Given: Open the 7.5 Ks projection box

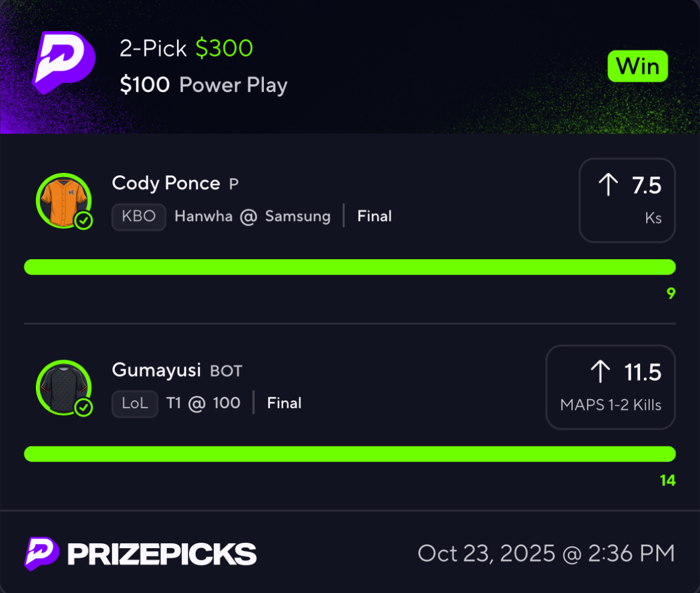Looking at the screenshot, I should tap(627, 200).
